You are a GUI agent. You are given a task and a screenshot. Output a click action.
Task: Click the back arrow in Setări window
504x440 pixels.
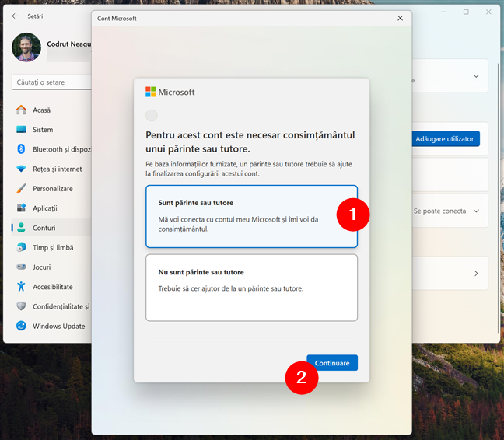[x=15, y=16]
